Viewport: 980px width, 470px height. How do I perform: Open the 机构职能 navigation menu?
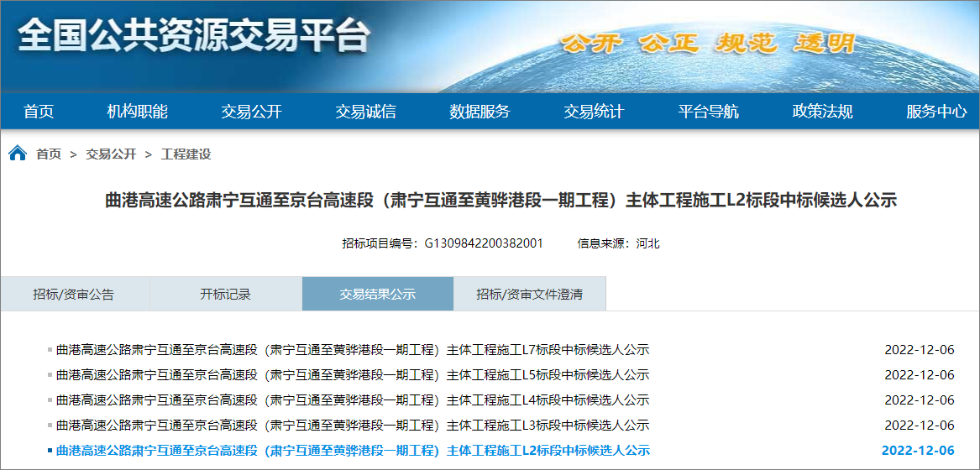pyautogui.click(x=138, y=112)
